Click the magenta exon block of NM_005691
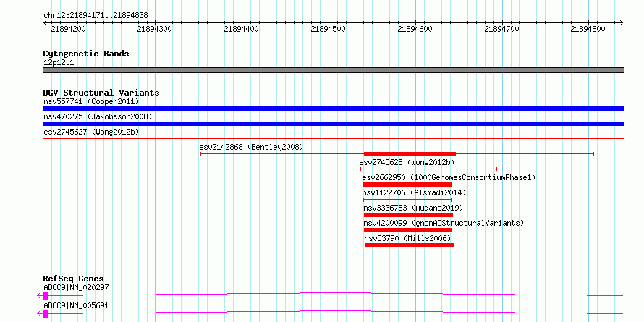Viewport: 644px width, 322px height. (x=45, y=314)
